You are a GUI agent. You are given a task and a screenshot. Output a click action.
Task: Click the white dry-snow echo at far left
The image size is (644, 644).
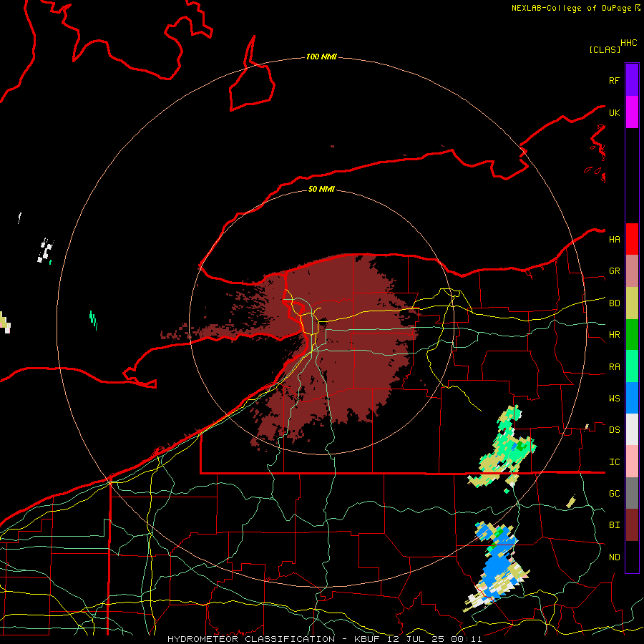pyautogui.click(x=45, y=250)
